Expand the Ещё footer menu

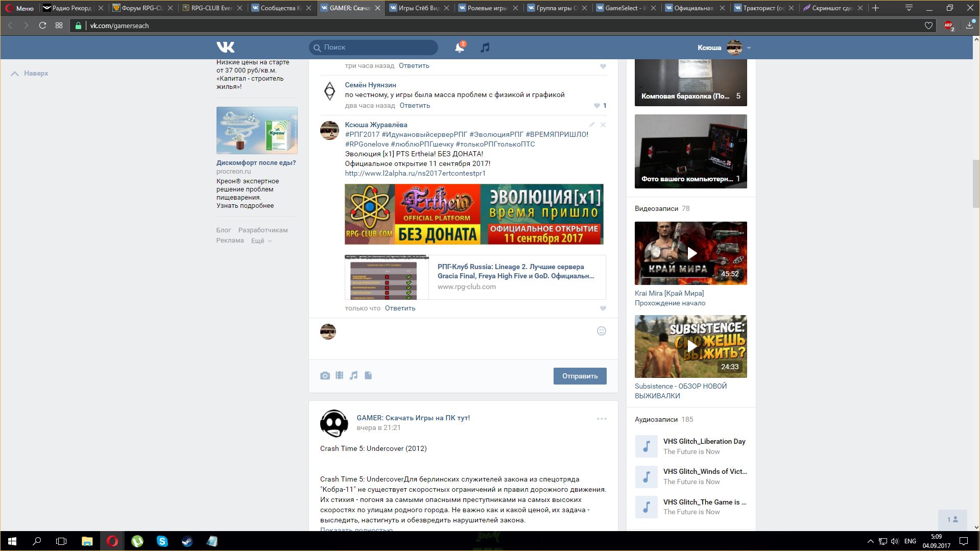tap(261, 241)
